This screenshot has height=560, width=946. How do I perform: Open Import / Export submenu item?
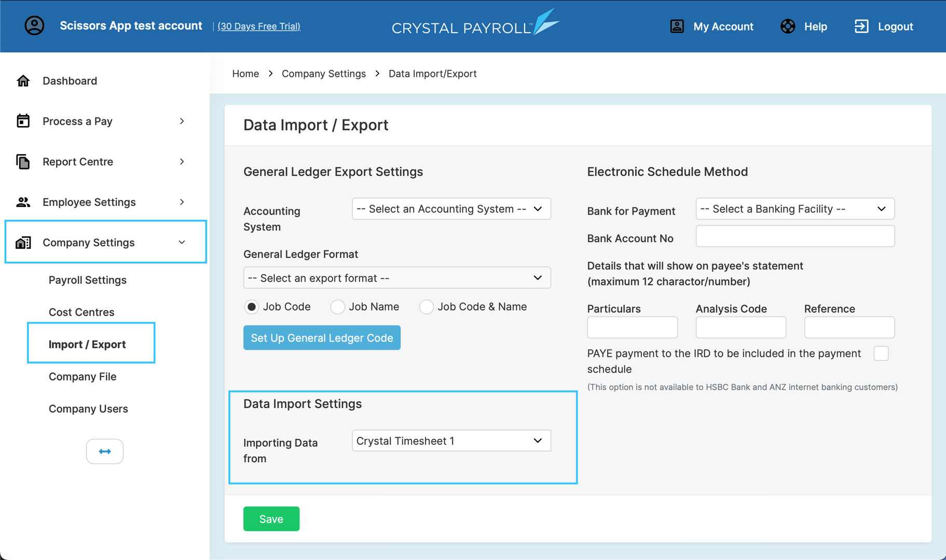[87, 344]
